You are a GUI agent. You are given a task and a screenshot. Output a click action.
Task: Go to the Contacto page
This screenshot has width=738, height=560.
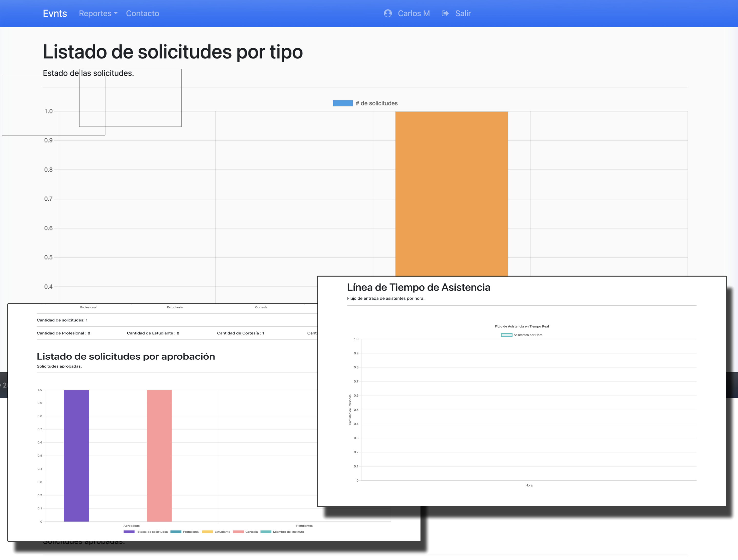[143, 13]
